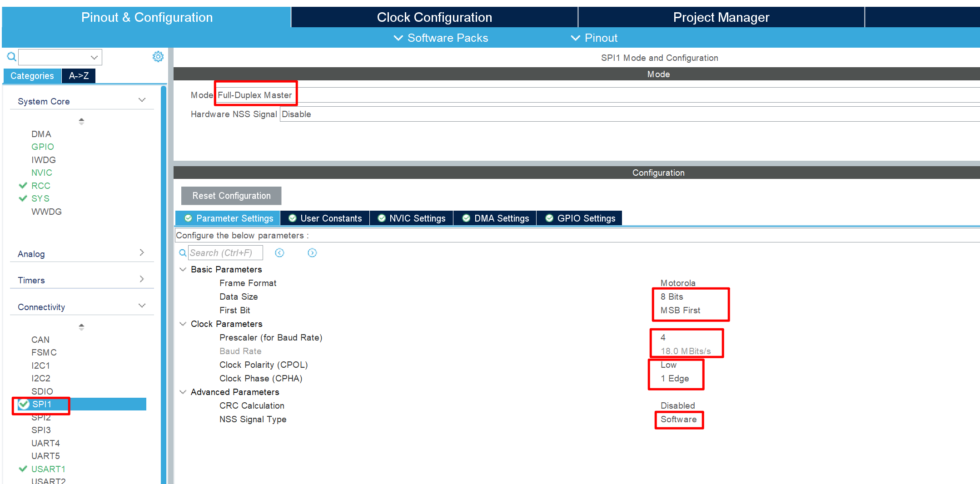This screenshot has height=484, width=980.
Task: Open the peripheral search dropdown box
Action: [60, 57]
